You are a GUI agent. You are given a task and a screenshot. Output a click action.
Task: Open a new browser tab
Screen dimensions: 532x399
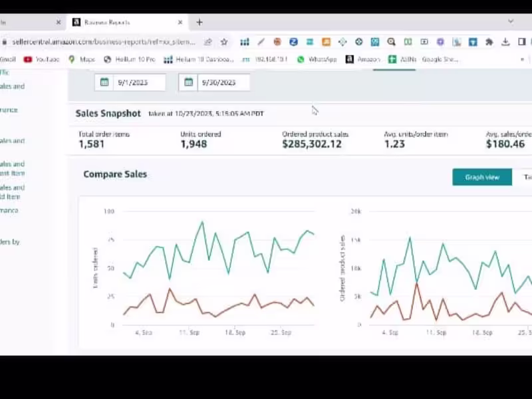199,23
